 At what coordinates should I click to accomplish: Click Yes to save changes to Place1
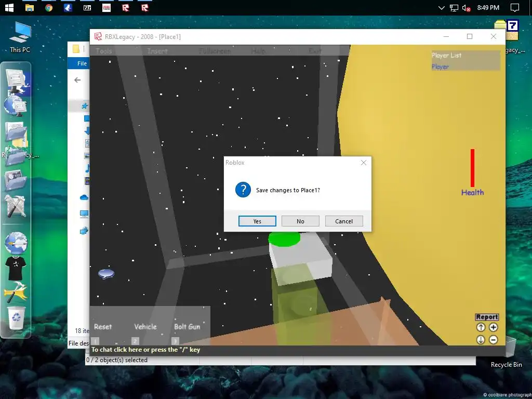click(x=257, y=221)
